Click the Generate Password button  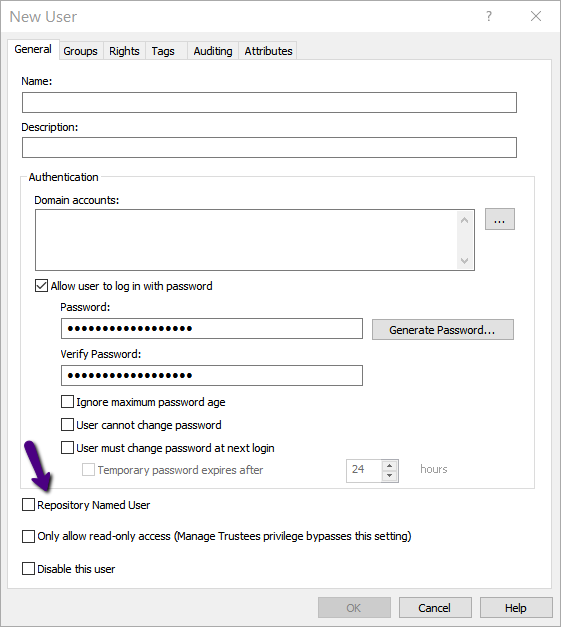[443, 330]
